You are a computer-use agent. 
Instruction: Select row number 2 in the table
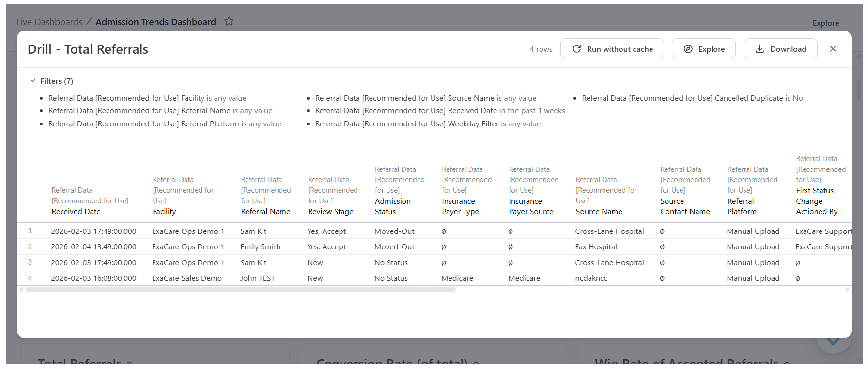(x=30, y=247)
